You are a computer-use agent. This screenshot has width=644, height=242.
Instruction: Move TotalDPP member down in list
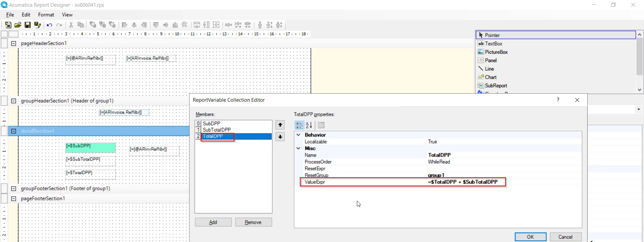pyautogui.click(x=280, y=137)
